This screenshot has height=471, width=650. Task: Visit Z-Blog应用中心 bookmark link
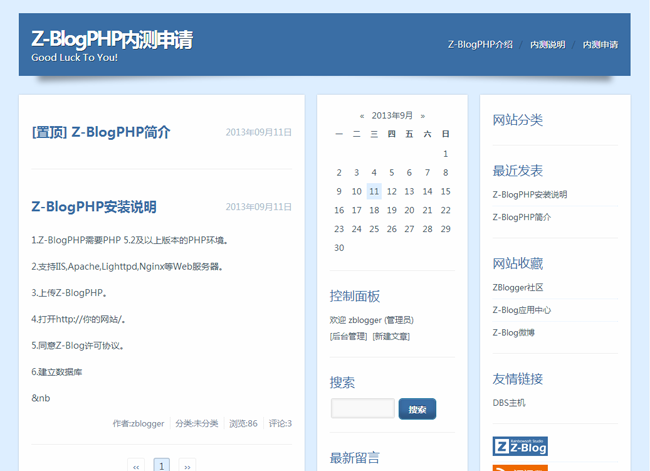[x=521, y=310]
